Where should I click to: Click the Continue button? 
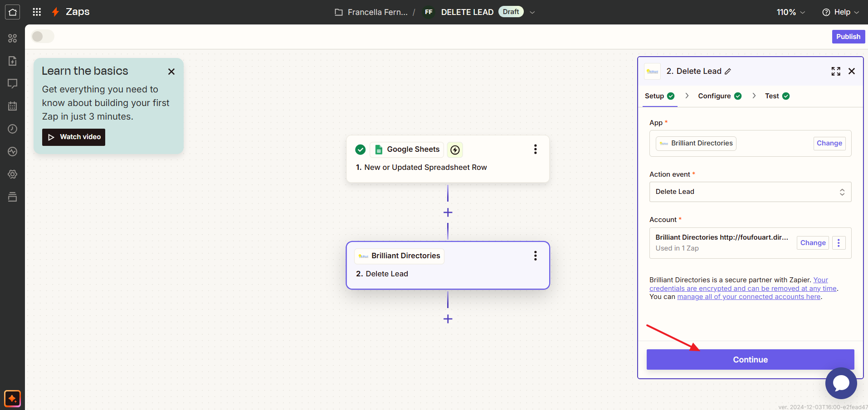[750, 359]
